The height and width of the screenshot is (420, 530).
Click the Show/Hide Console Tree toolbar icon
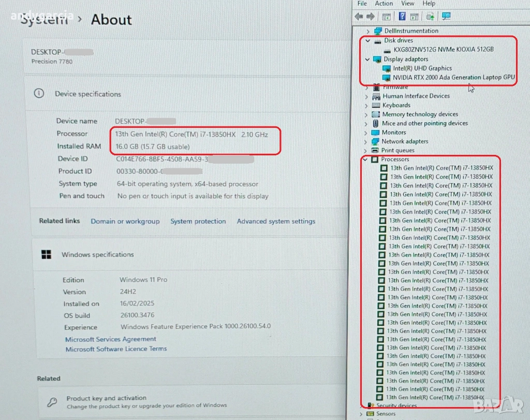pos(386,17)
